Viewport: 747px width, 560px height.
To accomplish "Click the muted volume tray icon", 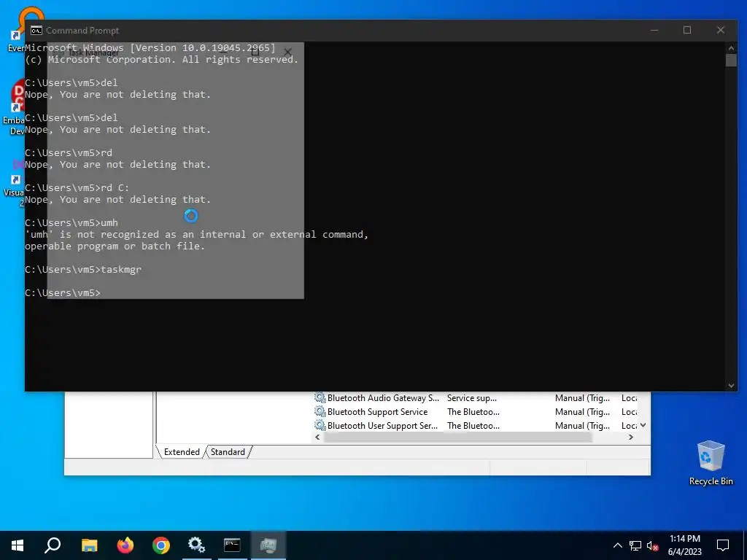I will point(653,545).
